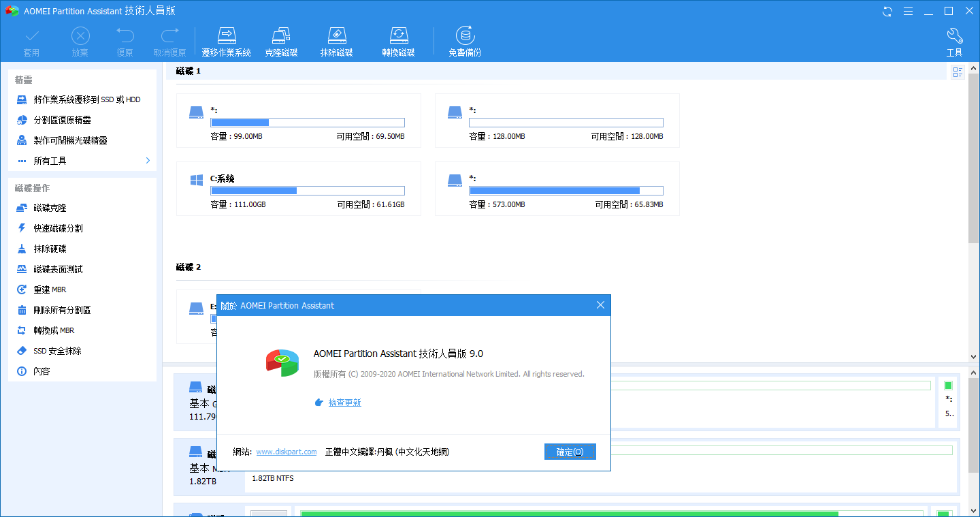Image resolution: width=980 pixels, height=517 pixels.
Task: Click the 磁碟操作 section header
Action: click(x=32, y=188)
